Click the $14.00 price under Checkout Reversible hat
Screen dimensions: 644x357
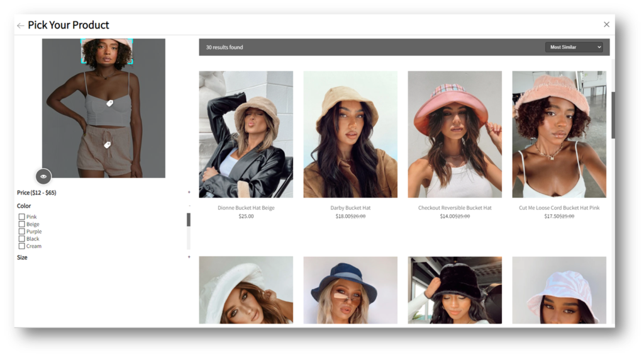pyautogui.click(x=447, y=217)
